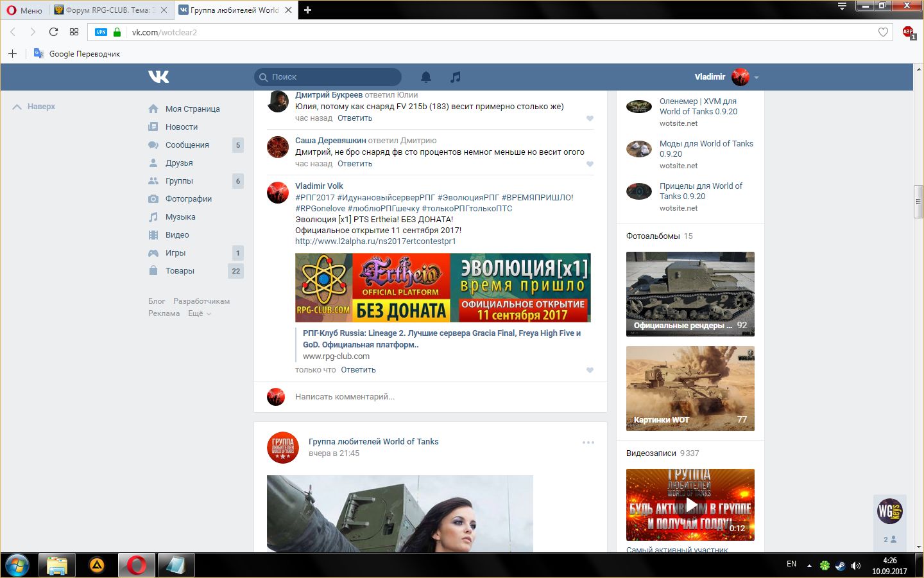
Task: Click the page vertical scrollbar thumb
Action: click(x=918, y=202)
